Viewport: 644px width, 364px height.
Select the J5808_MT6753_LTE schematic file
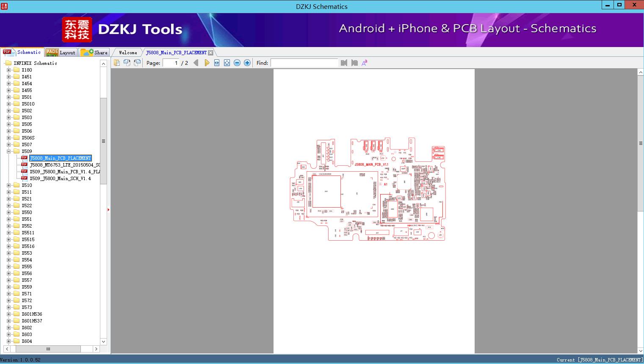tap(65, 165)
